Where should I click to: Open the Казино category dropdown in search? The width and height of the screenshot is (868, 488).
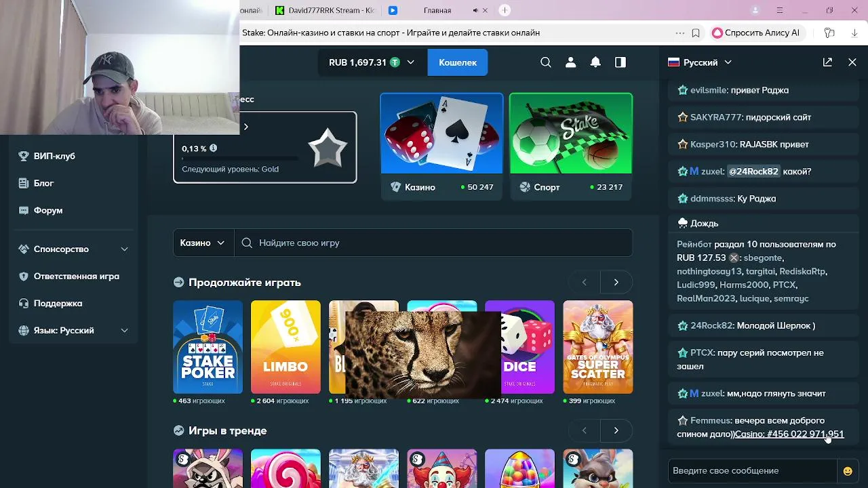click(203, 243)
